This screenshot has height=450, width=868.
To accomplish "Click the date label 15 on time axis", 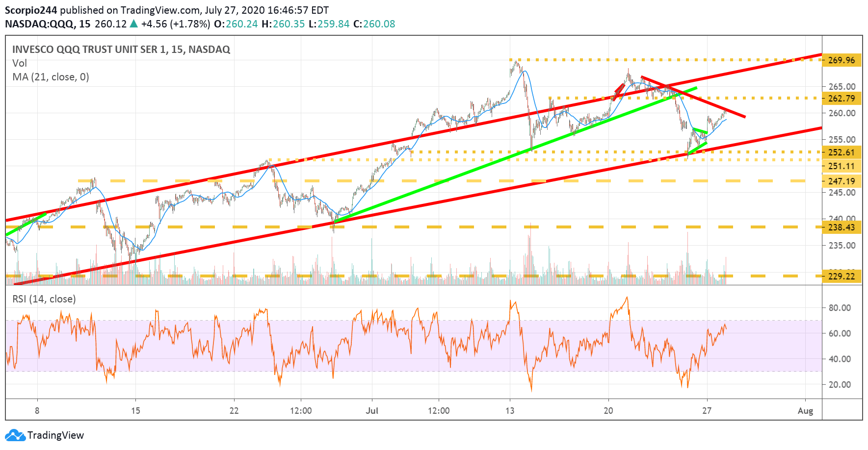I will 135,410.
